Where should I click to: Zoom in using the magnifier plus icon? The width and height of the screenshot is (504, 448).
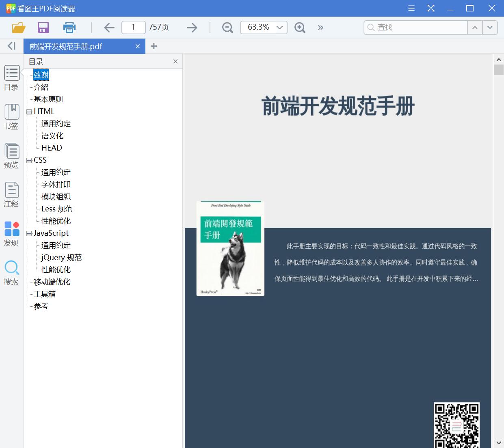click(x=300, y=27)
